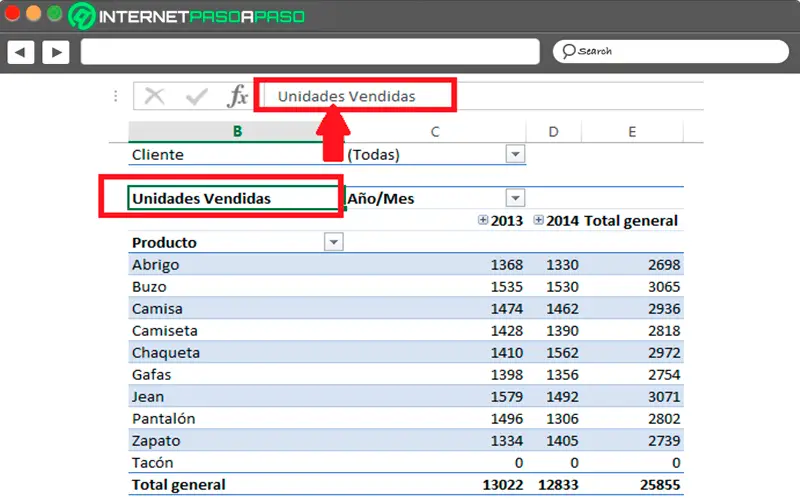Select the Gafas row label
Screen dimensions: 800x500
pos(152,374)
